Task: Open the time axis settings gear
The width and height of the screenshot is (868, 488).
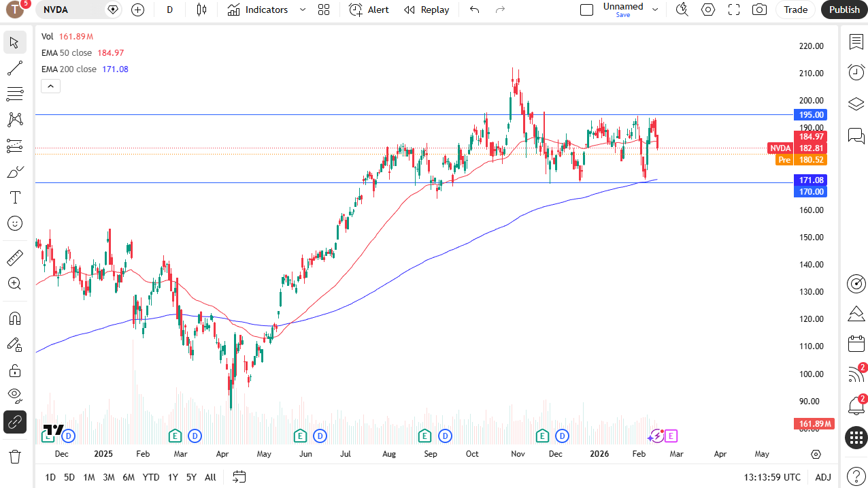Action: 816,454
